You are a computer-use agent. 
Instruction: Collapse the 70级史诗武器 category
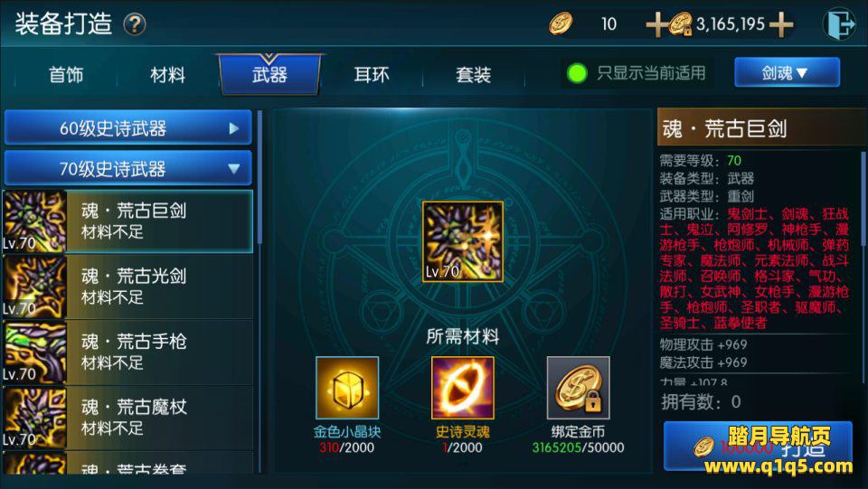pos(127,168)
